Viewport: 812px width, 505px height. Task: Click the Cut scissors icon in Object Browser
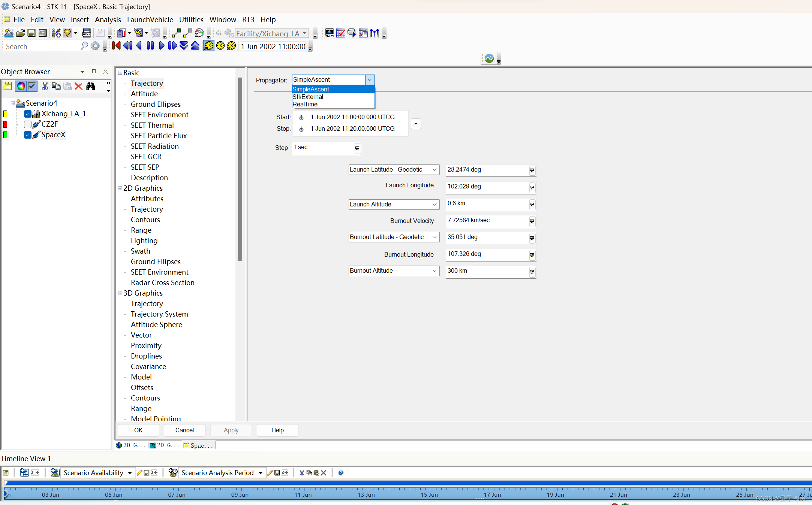pos(45,86)
